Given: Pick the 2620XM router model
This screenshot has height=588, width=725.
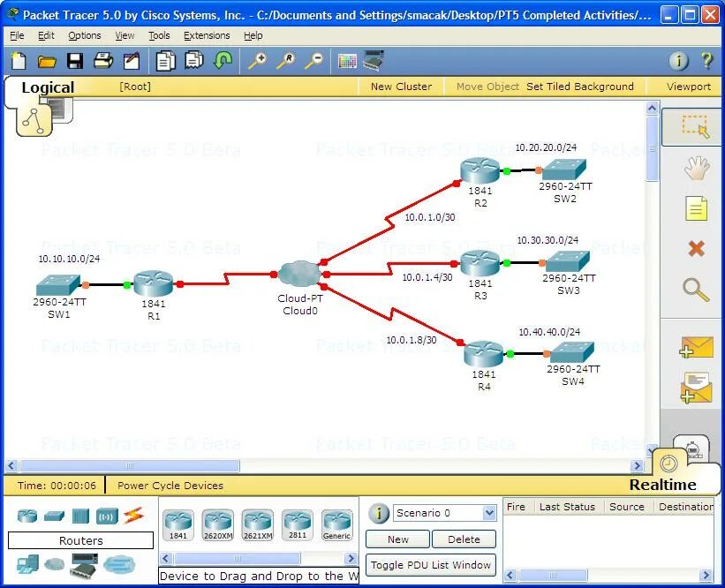Looking at the screenshot, I should (x=218, y=525).
